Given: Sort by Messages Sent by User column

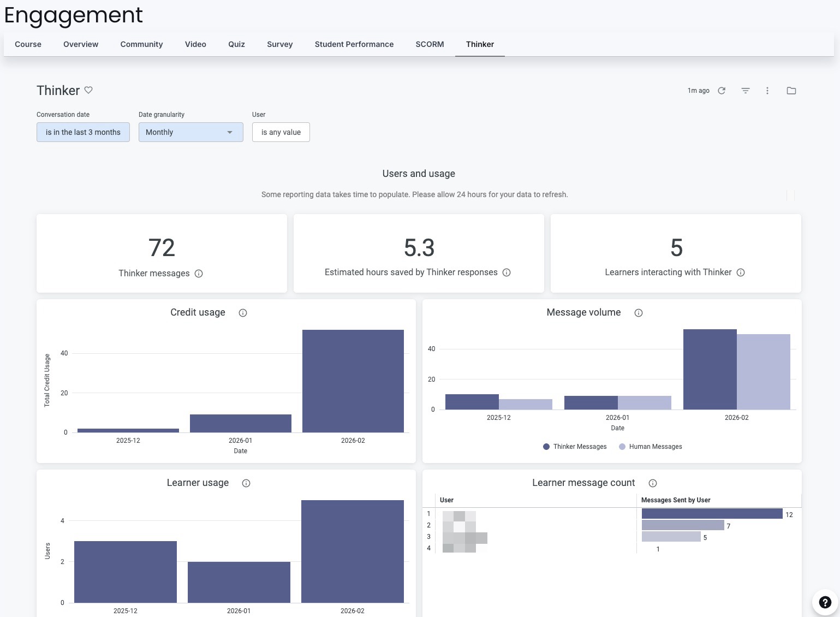Looking at the screenshot, I should point(676,500).
